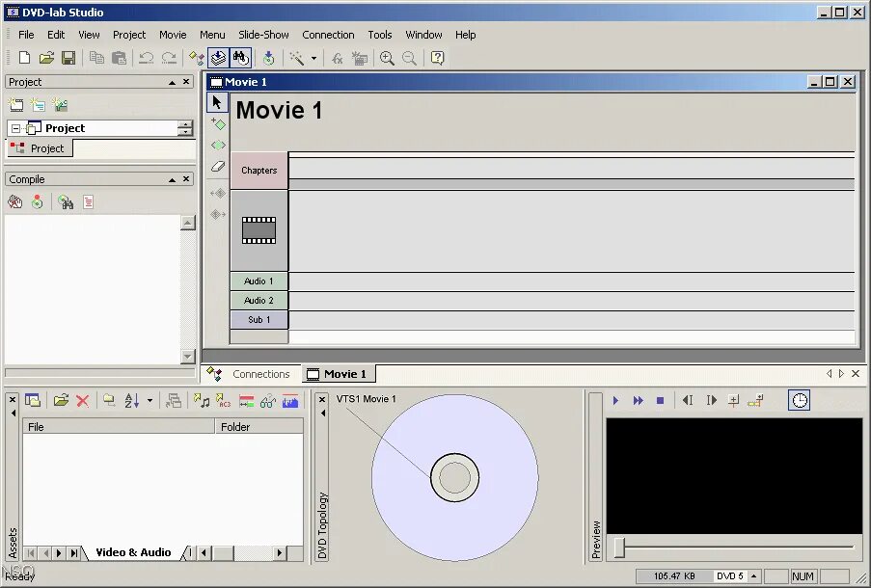Screen dimensions: 871x588
Task: Click the fx effects toolbar icon
Action: (x=338, y=58)
